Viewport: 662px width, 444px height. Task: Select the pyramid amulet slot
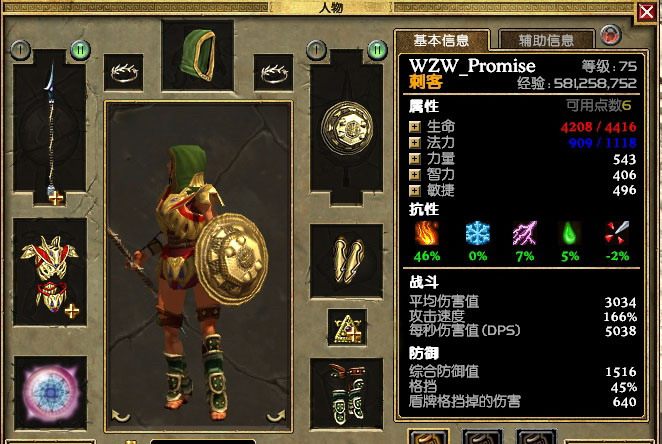coord(347,327)
